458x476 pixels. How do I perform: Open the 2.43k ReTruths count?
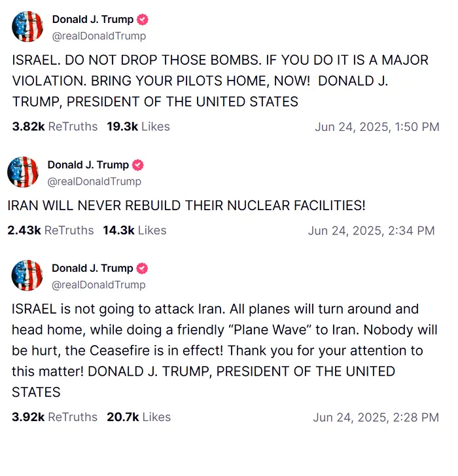click(x=50, y=230)
